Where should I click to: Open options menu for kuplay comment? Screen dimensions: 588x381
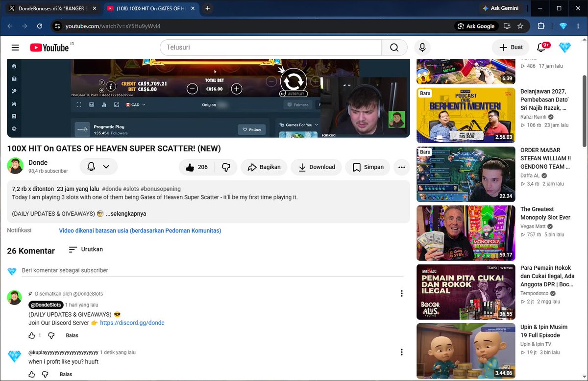tap(402, 352)
